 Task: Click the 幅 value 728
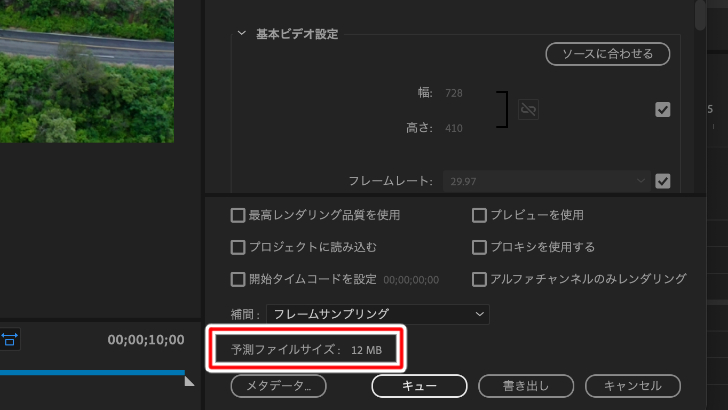[x=454, y=93]
